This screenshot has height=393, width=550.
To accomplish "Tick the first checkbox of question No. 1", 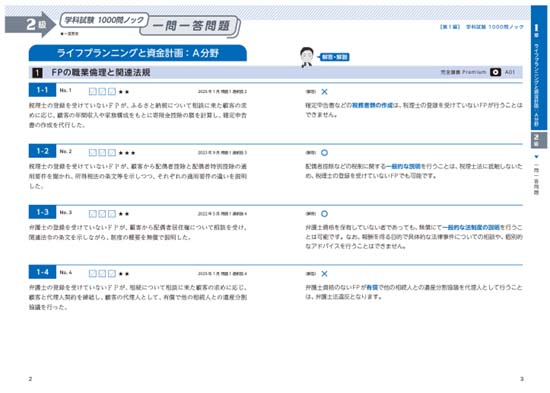I will click(x=93, y=92).
